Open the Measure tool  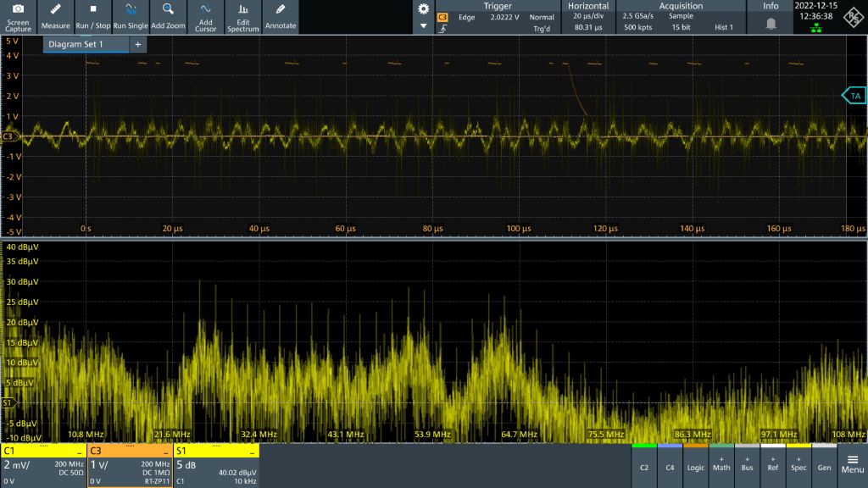pos(54,15)
